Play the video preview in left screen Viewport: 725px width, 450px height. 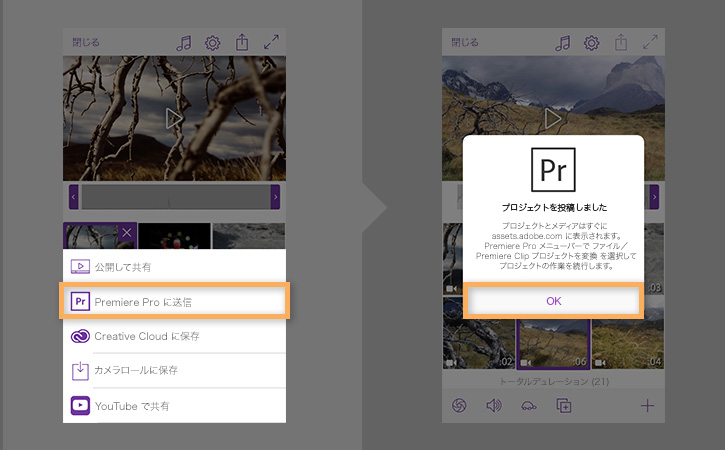[174, 119]
